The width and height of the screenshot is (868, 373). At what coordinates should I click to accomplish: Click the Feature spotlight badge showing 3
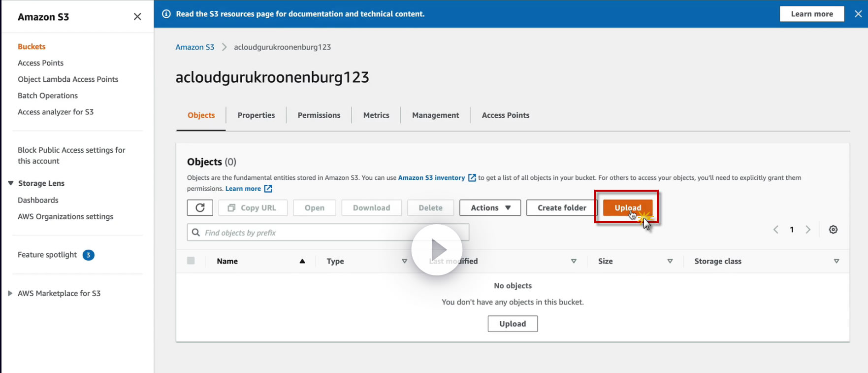[x=89, y=255]
